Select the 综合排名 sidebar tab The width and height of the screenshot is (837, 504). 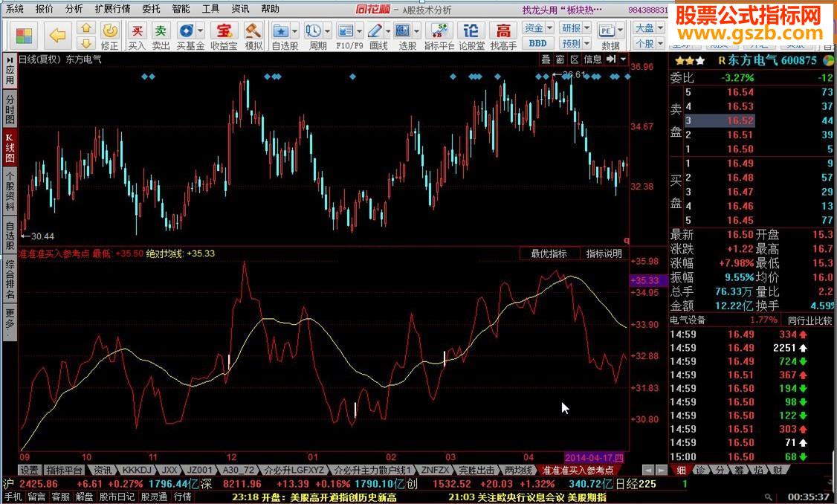pos(10,280)
